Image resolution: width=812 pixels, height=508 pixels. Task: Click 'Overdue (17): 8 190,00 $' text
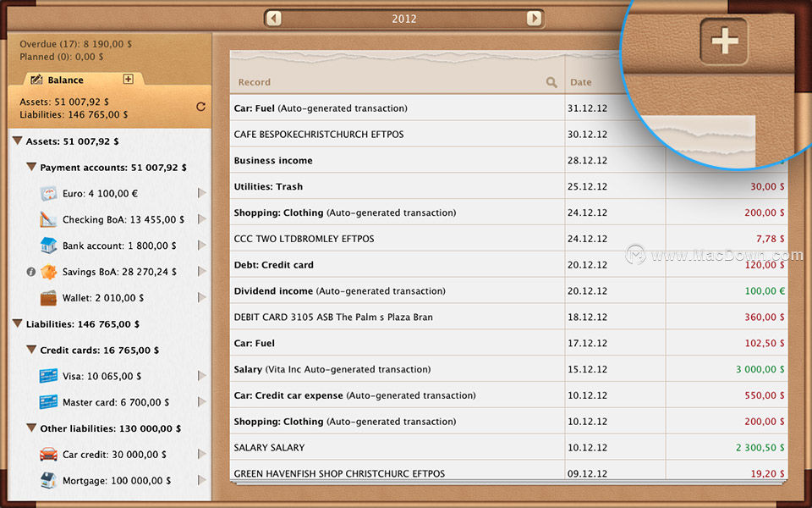pyautogui.click(x=75, y=44)
